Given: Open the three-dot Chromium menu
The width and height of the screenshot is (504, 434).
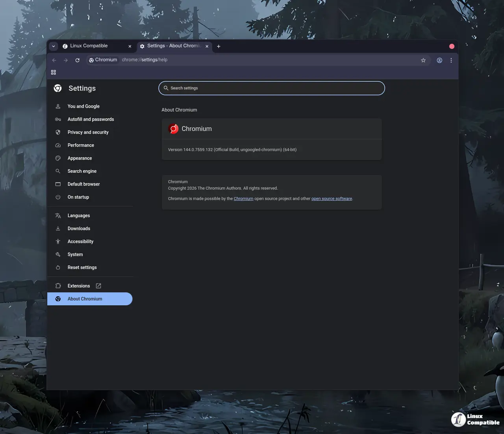Looking at the screenshot, I should [451, 60].
